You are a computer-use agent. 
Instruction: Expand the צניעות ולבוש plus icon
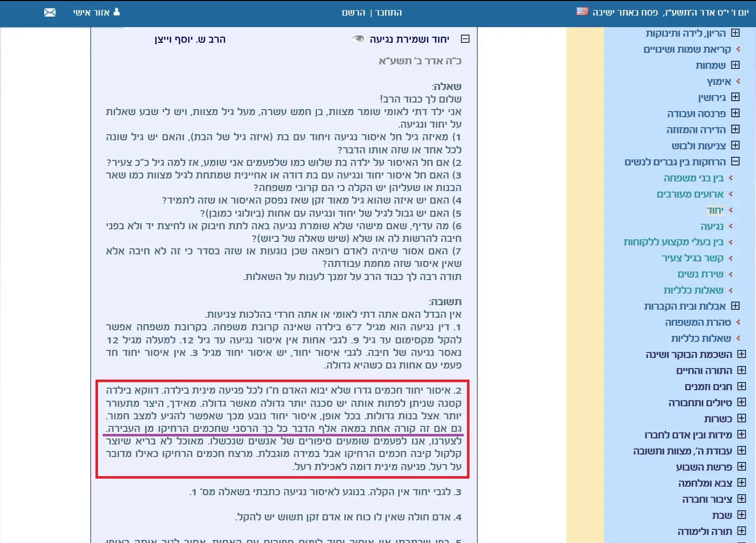point(735,145)
